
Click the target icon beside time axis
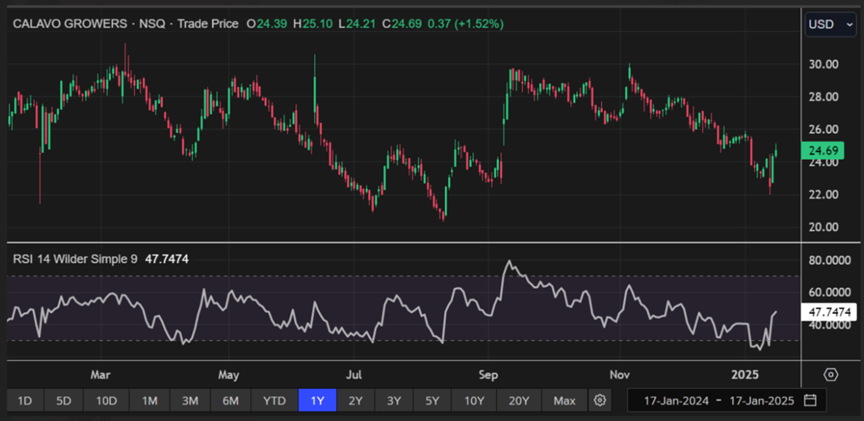click(830, 375)
